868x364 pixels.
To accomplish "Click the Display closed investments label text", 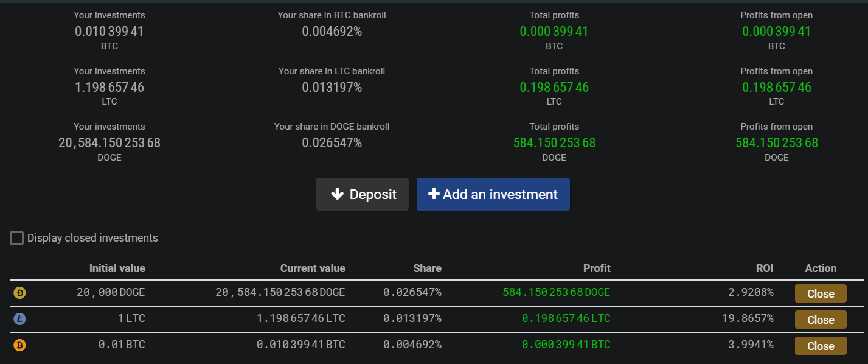I will coord(92,238).
